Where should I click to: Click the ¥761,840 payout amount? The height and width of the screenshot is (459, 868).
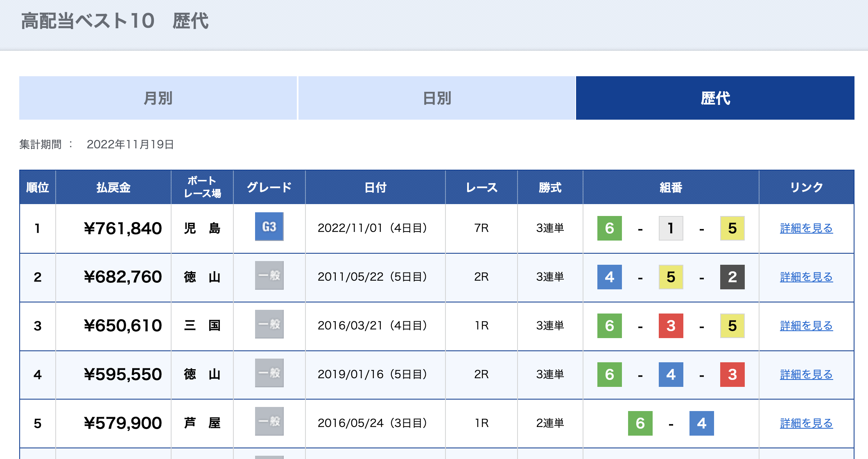pyautogui.click(x=123, y=228)
